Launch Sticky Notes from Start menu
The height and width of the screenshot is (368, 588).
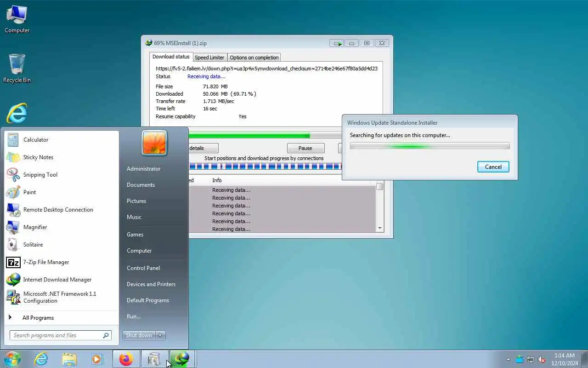[x=62, y=157]
